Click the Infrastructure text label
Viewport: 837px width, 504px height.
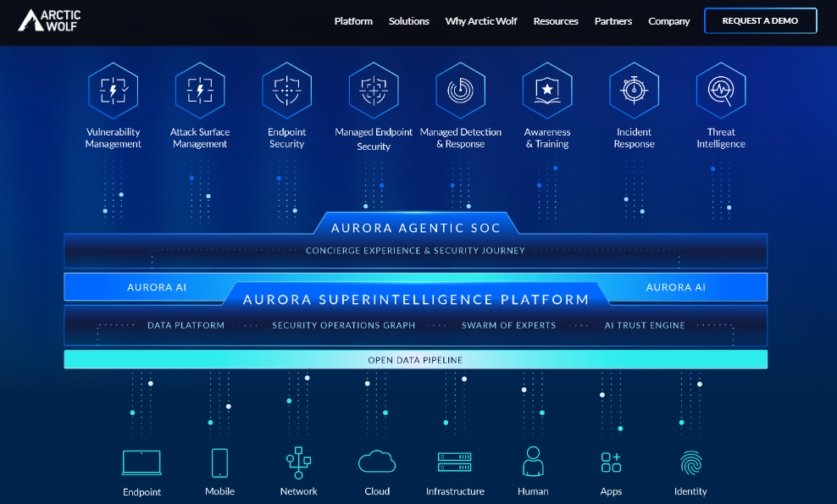[455, 491]
